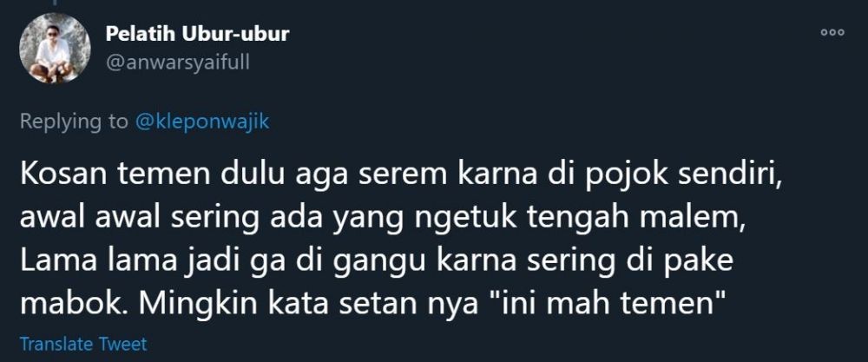
Task: Click the Pelatih Ubur-ubur profile avatar
Action: click(x=55, y=48)
